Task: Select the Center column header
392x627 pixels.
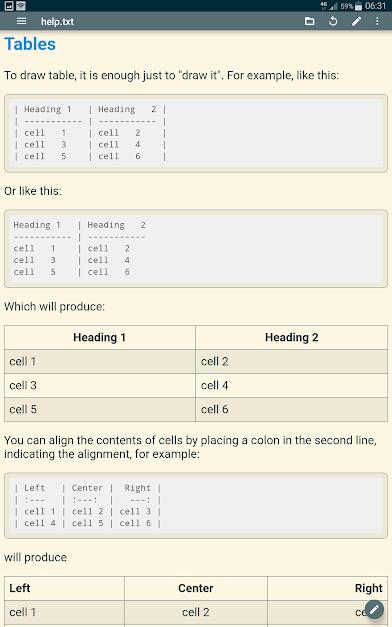Action: [x=196, y=588]
